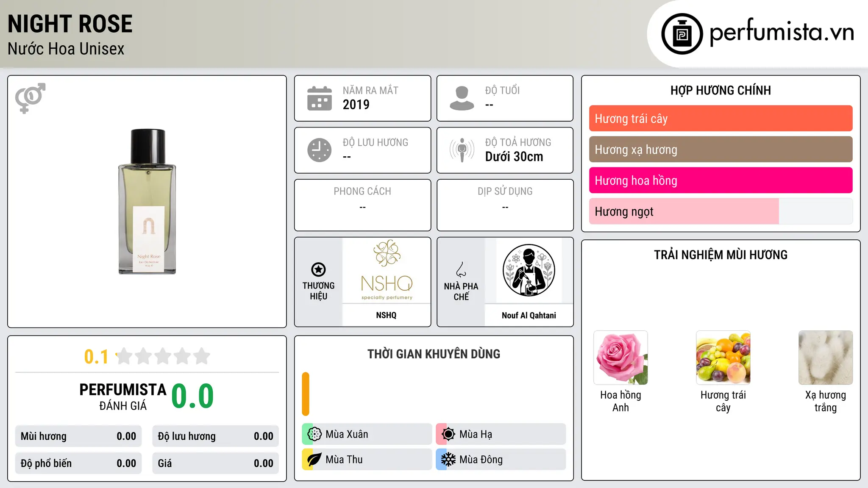
Task: Click the Hương ngọt accord bar
Action: pos(721,211)
